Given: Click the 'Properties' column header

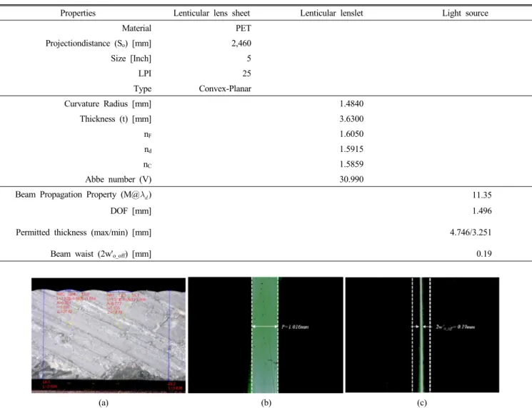Looking at the screenshot, I should 78,14.
